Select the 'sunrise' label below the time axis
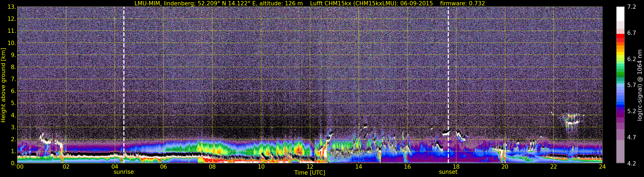Screen dimensions: 644x177 (x=124, y=172)
